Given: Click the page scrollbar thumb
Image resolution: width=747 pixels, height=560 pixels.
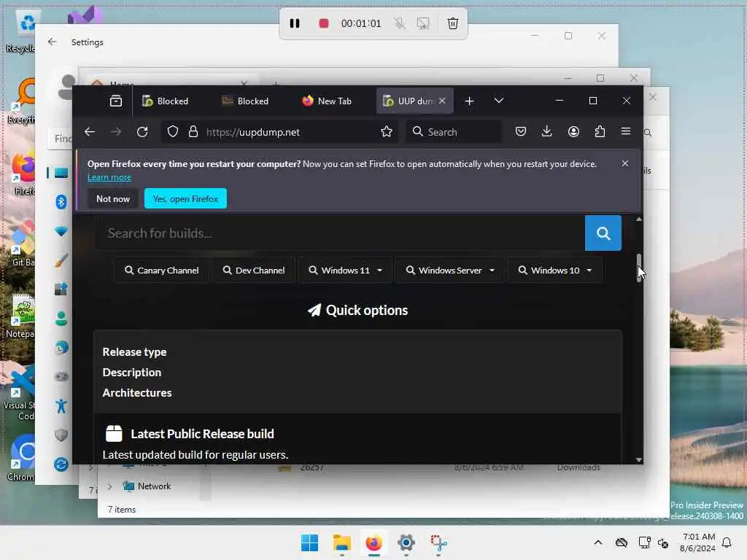Looking at the screenshot, I should point(639,268).
